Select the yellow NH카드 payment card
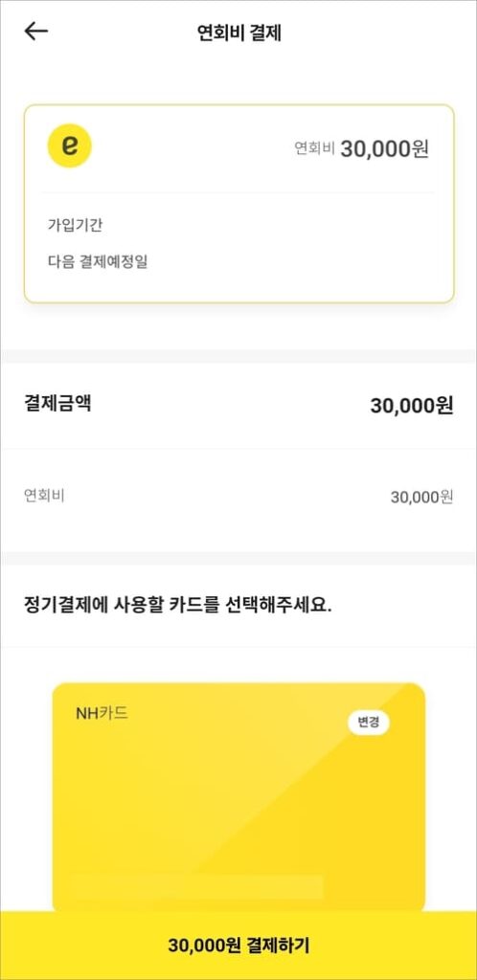 [238, 797]
